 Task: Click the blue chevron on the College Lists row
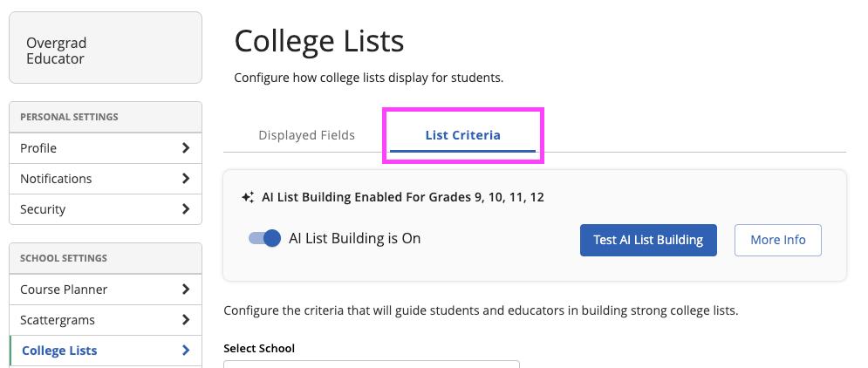coord(185,351)
